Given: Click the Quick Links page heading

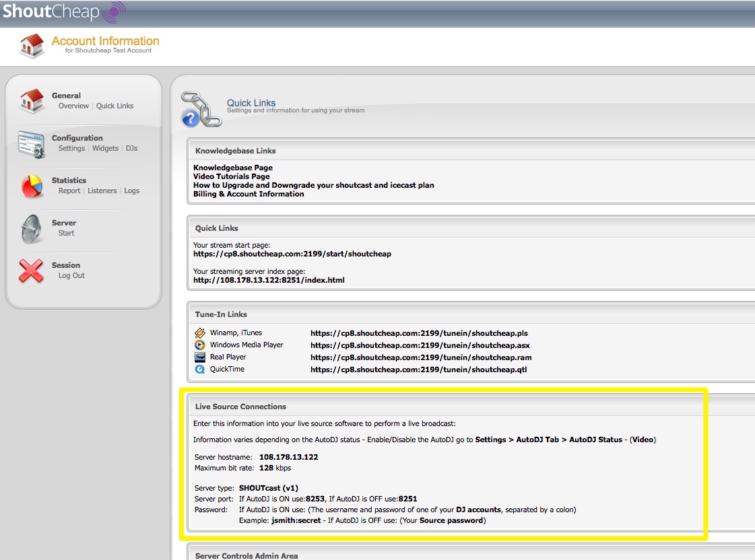Looking at the screenshot, I should coord(251,102).
